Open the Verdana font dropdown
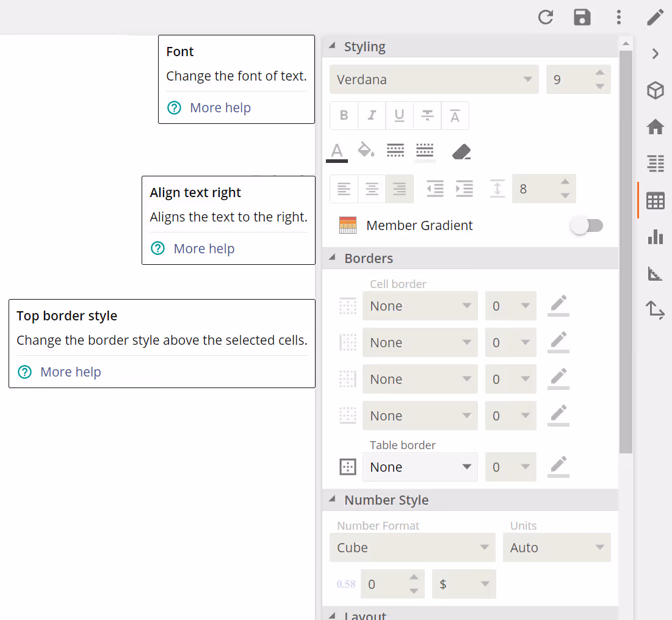This screenshot has width=672, height=620. coord(433,79)
